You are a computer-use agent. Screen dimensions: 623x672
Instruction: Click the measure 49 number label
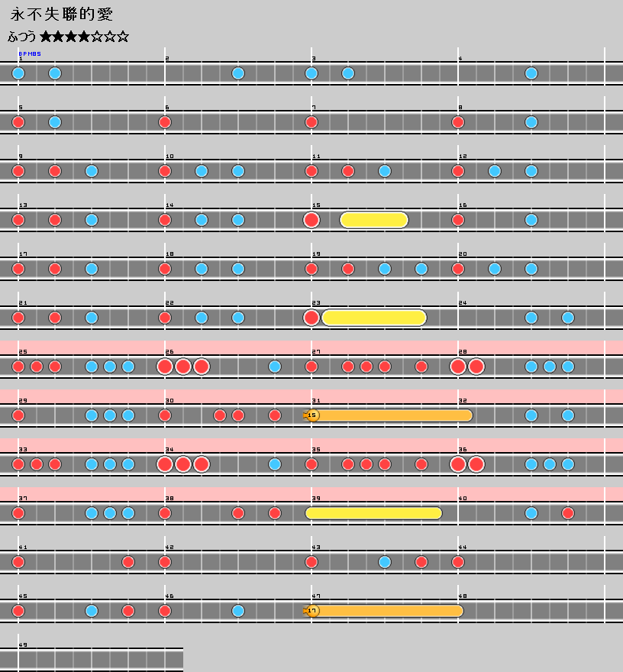(x=22, y=645)
